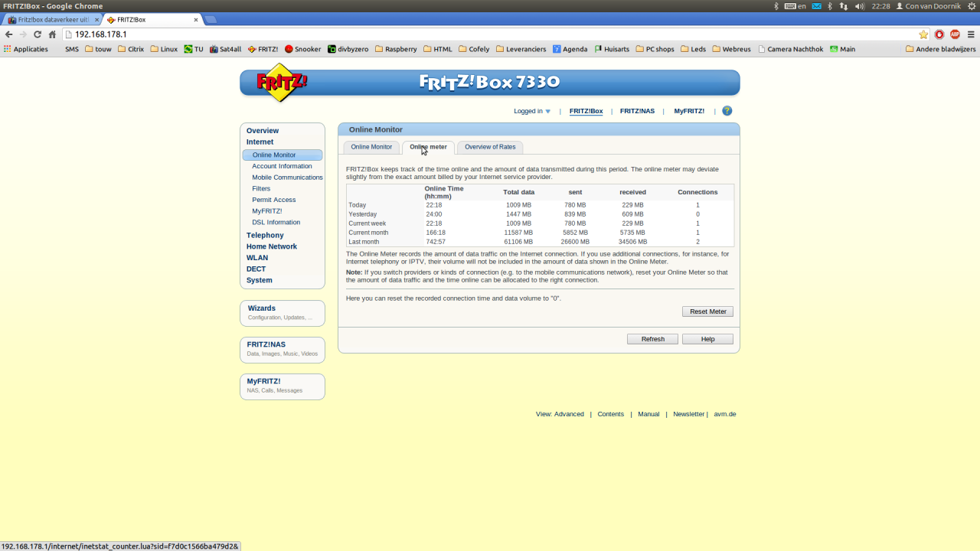
Task: Open the PC shops bookmarks folder
Action: (655, 49)
